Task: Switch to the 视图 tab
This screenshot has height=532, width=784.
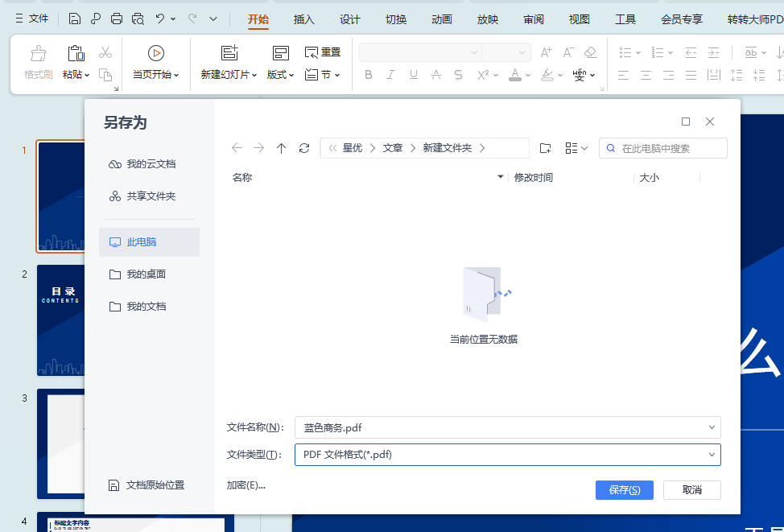Action: pos(580,19)
